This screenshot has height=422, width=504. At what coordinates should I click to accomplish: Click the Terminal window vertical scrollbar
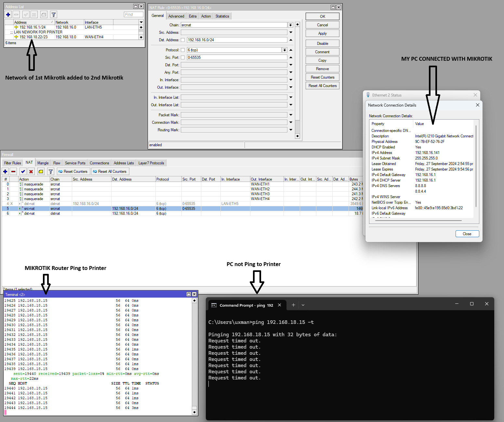click(x=194, y=354)
